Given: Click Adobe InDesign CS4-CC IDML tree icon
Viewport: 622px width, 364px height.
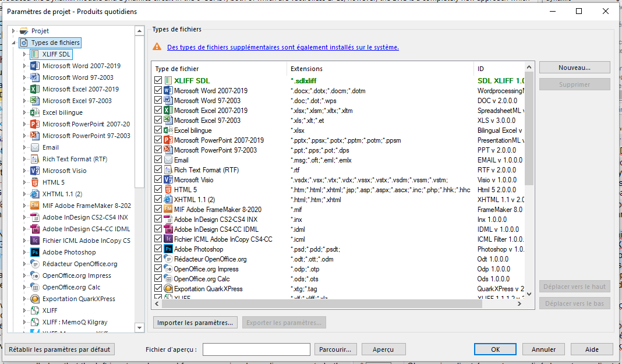Looking at the screenshot, I should click(x=35, y=229).
